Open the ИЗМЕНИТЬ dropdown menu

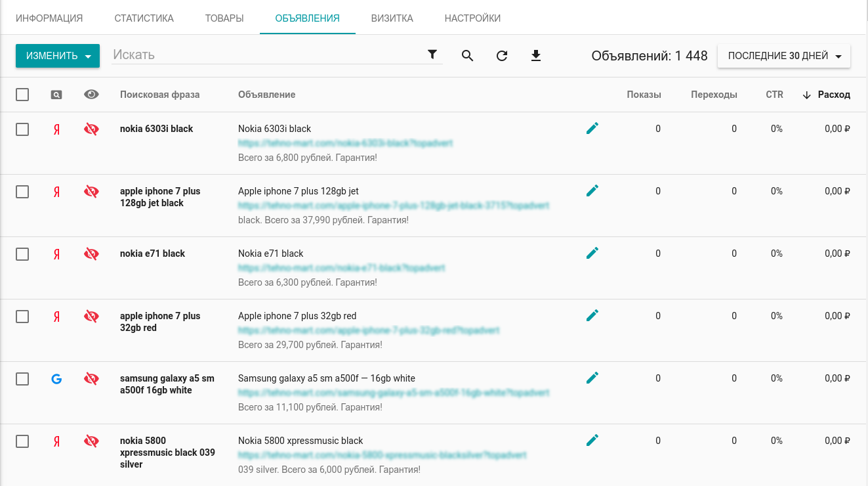click(58, 56)
